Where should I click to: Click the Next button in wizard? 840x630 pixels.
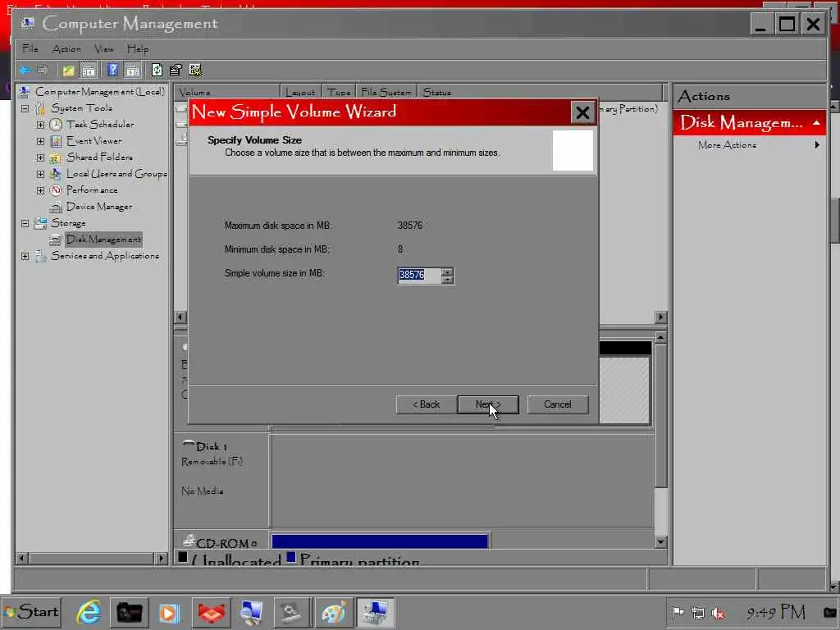pos(488,404)
